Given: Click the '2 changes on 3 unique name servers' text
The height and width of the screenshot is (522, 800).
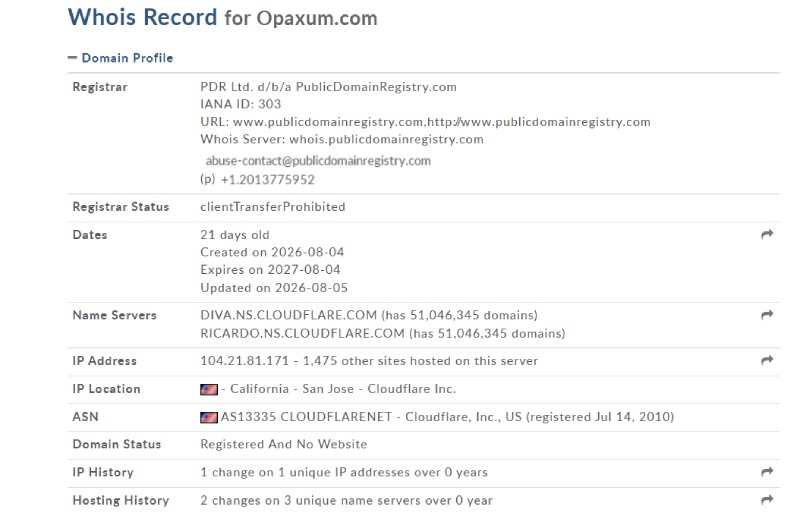Looking at the screenshot, I should [346, 501].
